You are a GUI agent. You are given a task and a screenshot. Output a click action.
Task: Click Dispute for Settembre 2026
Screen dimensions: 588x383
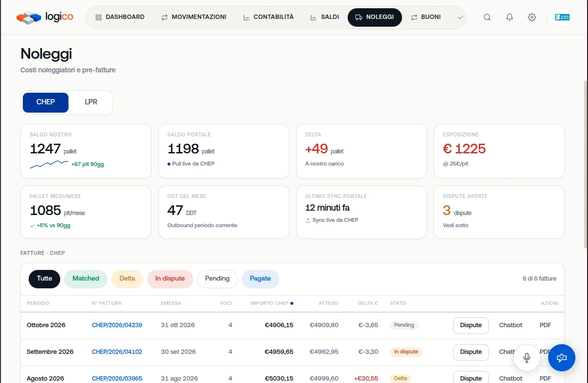pyautogui.click(x=471, y=352)
